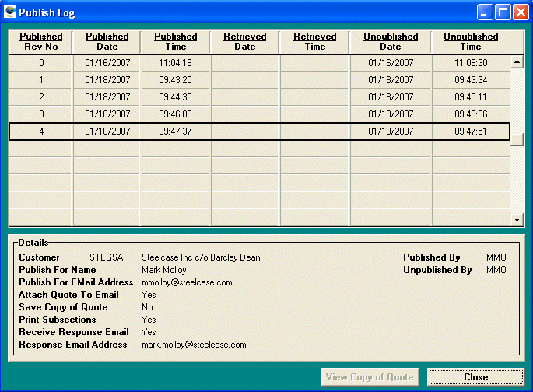Click the Response Email Address label
The image size is (533, 392).
click(72, 345)
